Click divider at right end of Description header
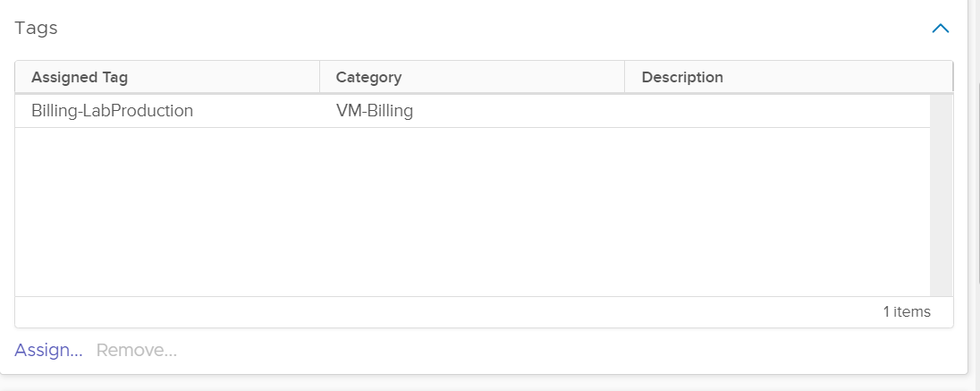This screenshot has height=391, width=980. point(952,77)
